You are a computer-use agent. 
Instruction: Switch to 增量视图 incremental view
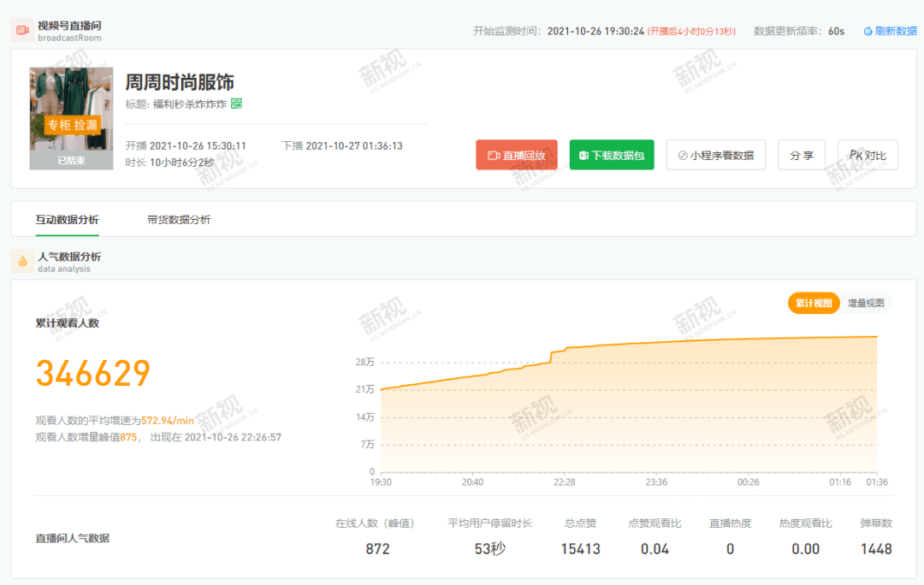point(865,303)
